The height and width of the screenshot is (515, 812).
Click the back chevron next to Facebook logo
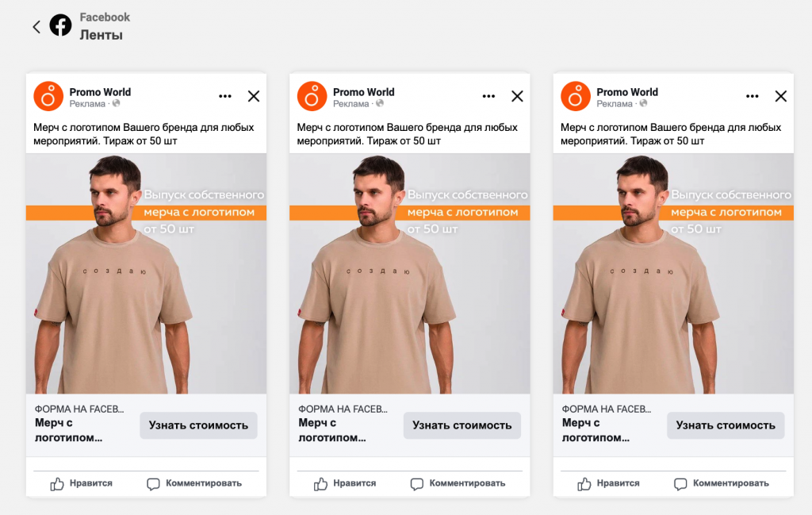pos(36,27)
